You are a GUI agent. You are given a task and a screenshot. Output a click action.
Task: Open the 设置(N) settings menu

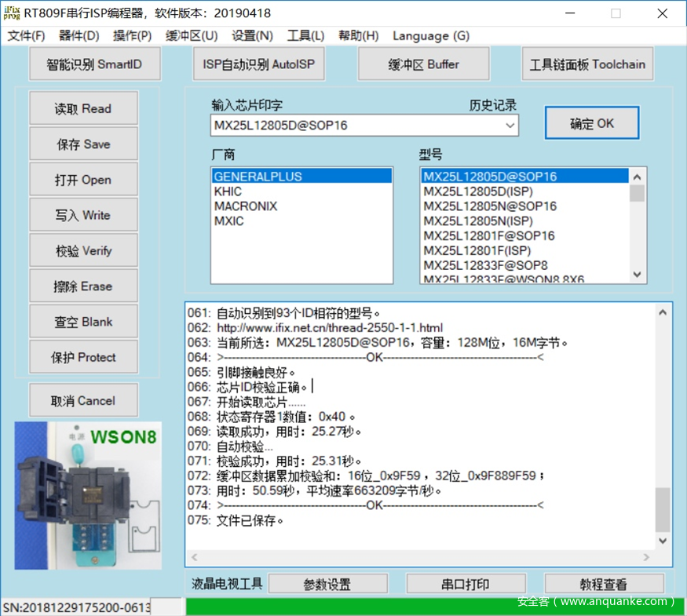click(x=252, y=35)
